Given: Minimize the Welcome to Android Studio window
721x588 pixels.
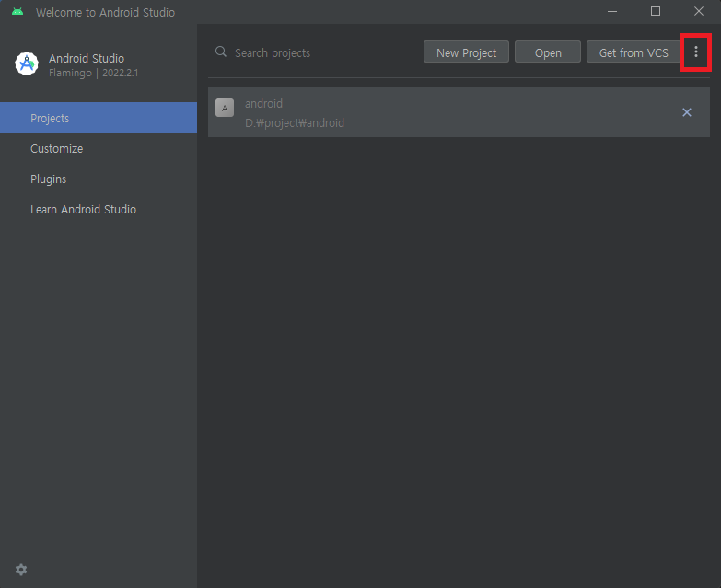Looking at the screenshot, I should (612, 11).
